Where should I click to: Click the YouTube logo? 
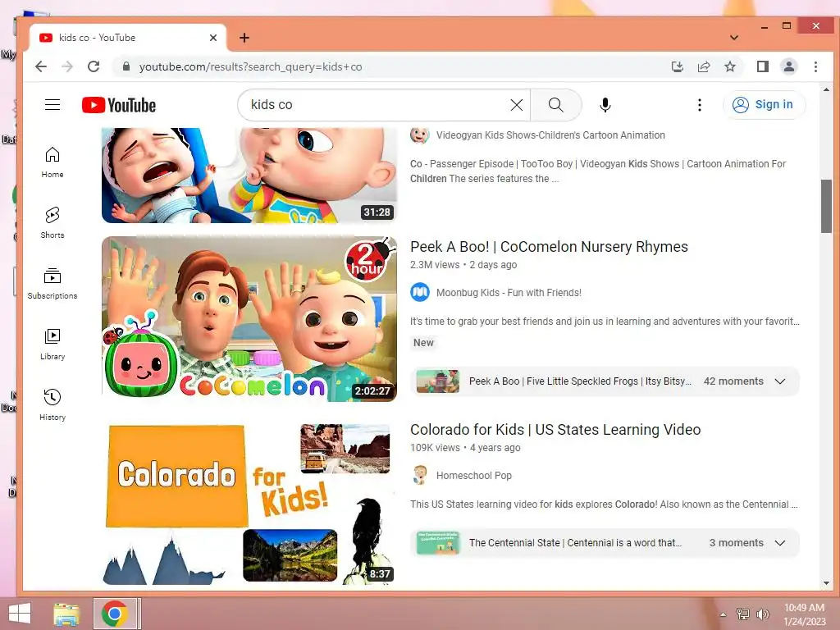(119, 105)
